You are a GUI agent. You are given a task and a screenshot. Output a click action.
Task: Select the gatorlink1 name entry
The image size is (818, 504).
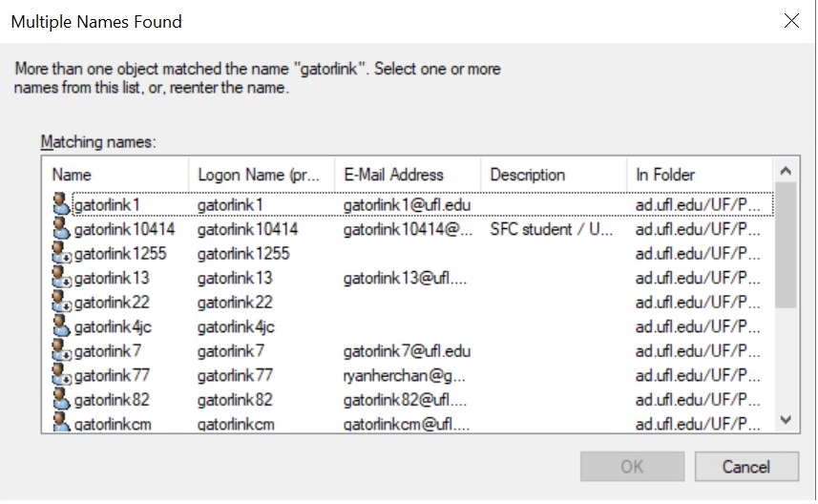pos(108,205)
